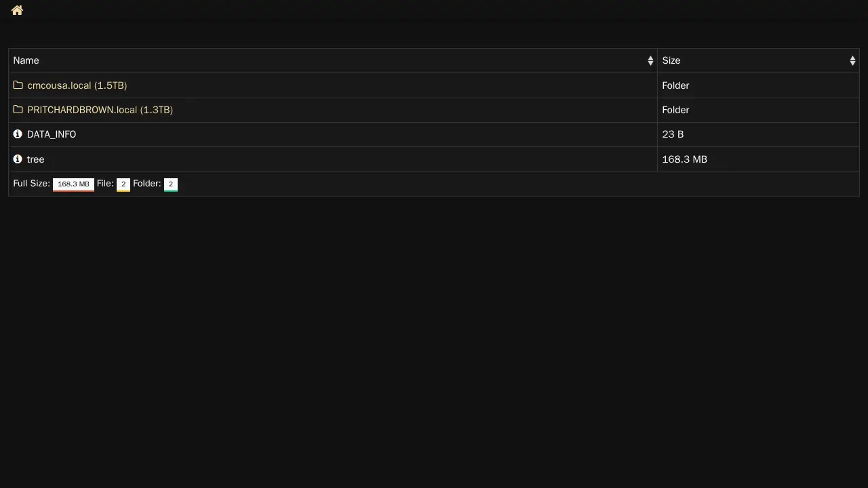Viewport: 868px width, 488px height.
Task: Click the info icon next to DATA_INFO
Action: point(18,134)
